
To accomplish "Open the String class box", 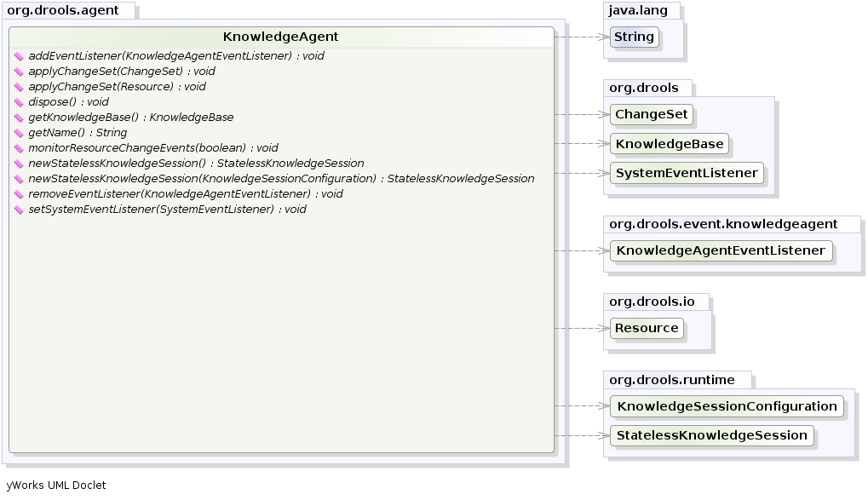I will click(634, 37).
